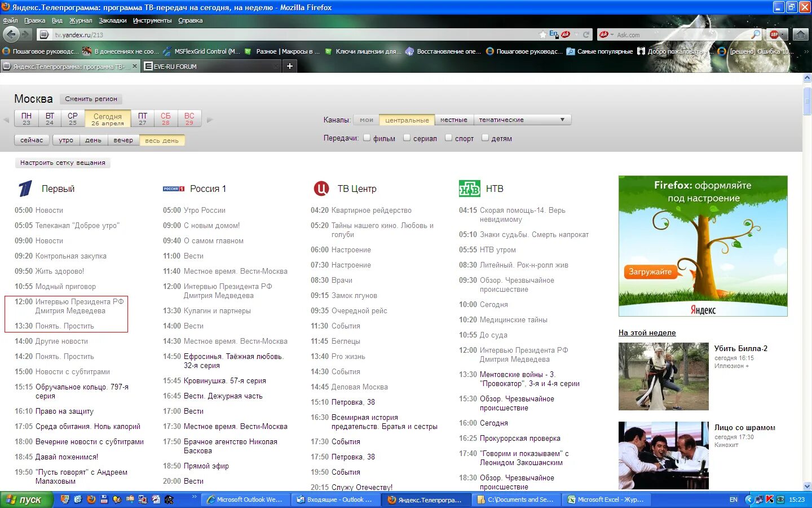Image resolution: width=812 pixels, height=508 pixels.
Task: Click the Настроить сетку вещания button
Action: pyautogui.click(x=63, y=163)
